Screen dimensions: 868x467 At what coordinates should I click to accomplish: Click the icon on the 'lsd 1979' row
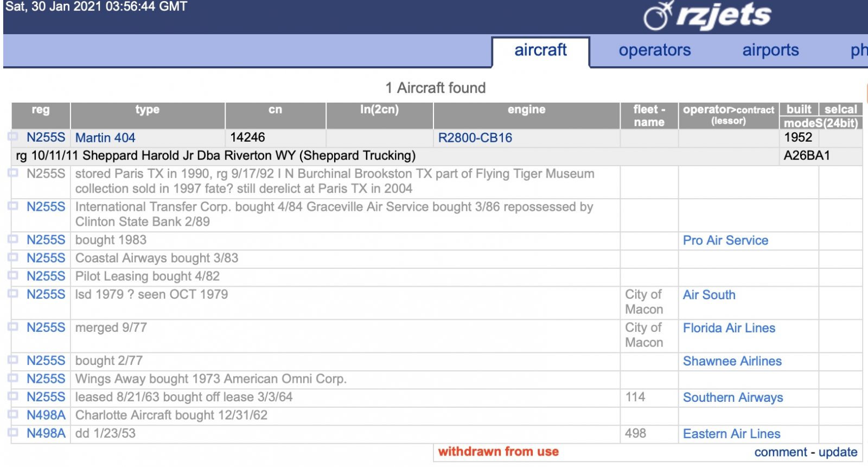(13, 293)
